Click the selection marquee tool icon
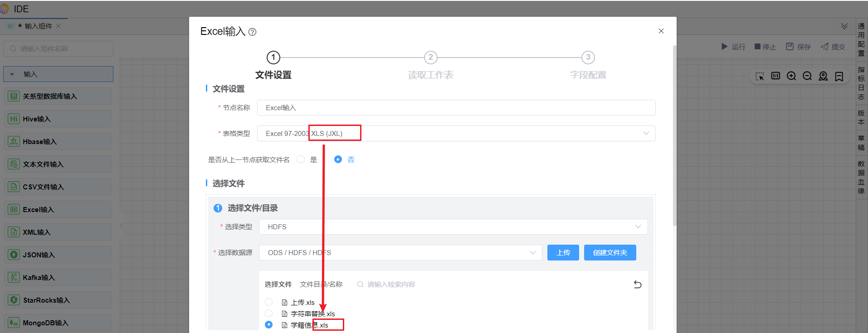The height and width of the screenshot is (333, 868). point(760,76)
